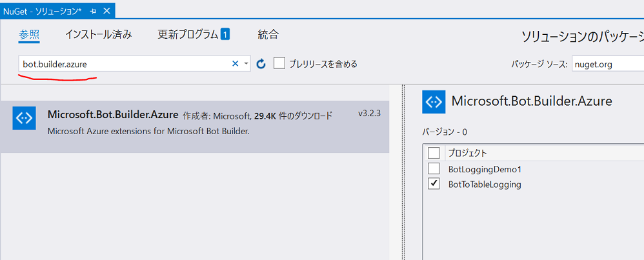Click the v3.2.3 version label
Image resolution: width=644 pixels, height=260 pixels.
click(x=369, y=114)
